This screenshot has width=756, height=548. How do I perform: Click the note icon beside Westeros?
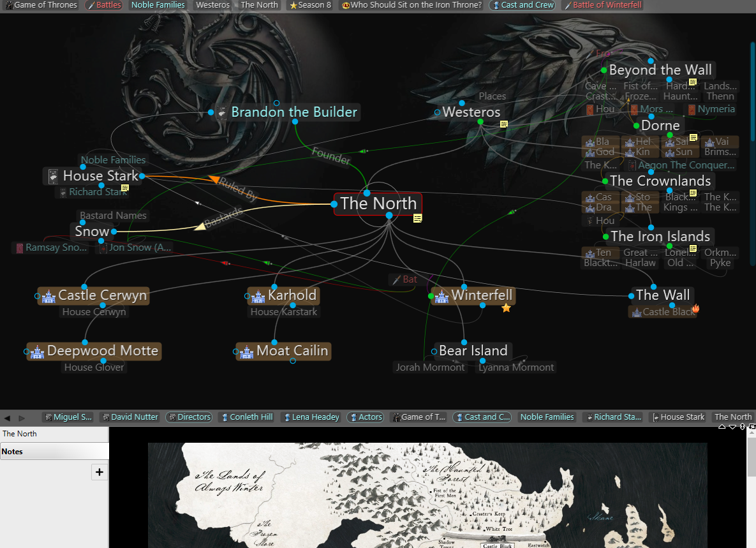point(504,124)
